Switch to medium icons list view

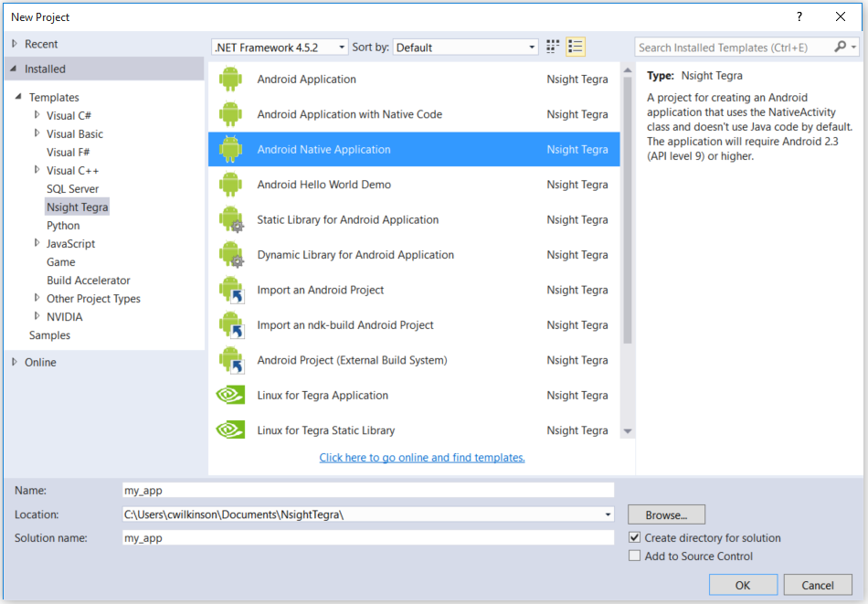575,47
